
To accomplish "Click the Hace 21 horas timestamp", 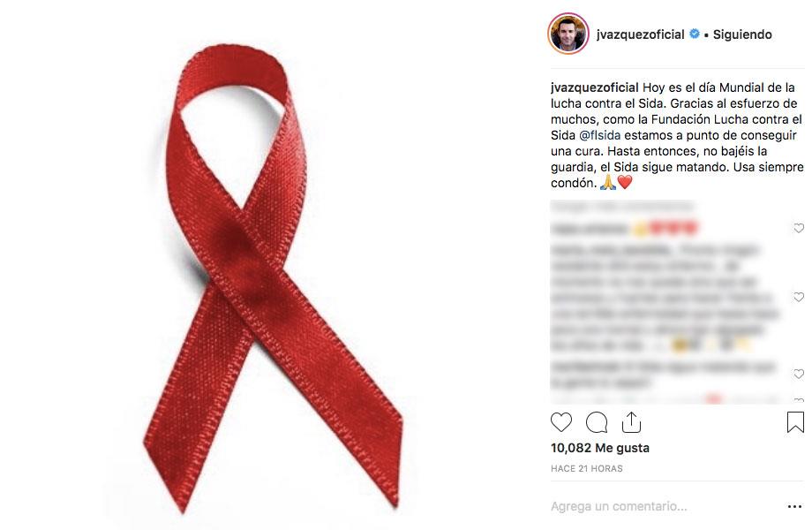I will (x=587, y=468).
